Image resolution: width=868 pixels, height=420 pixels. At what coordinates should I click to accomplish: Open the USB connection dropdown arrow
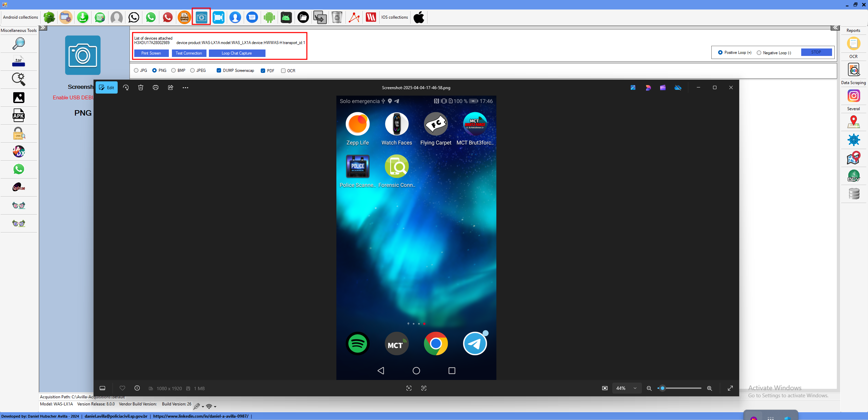tap(203, 406)
